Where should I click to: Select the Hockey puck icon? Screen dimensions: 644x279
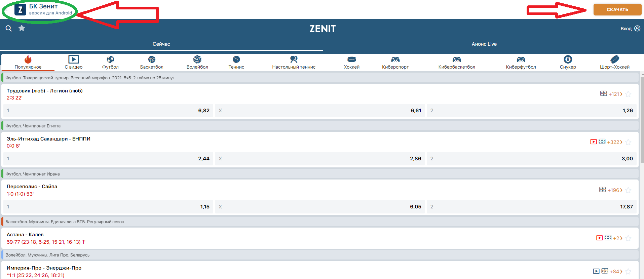(x=352, y=60)
